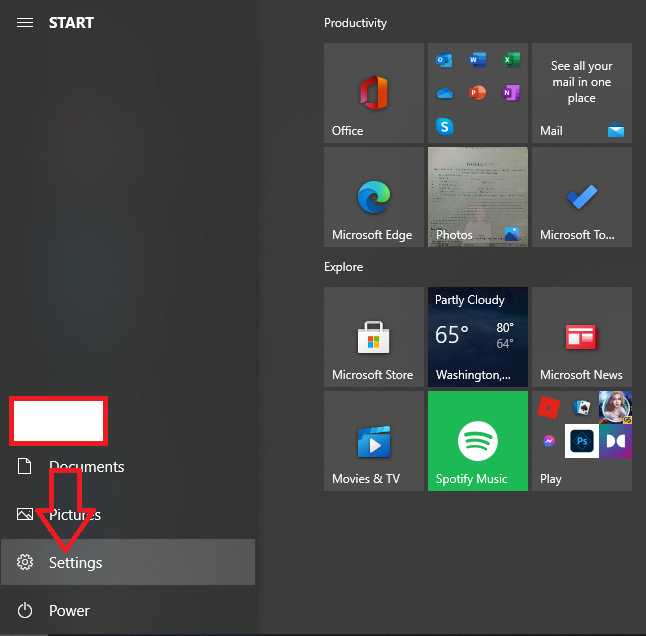Open Solitaire cards icon in Play tile
The width and height of the screenshot is (646, 636).
[582, 407]
